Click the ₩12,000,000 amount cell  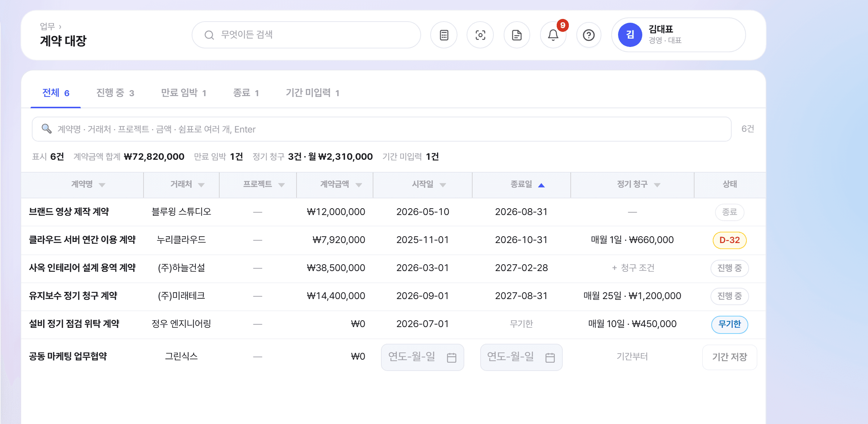[336, 212]
